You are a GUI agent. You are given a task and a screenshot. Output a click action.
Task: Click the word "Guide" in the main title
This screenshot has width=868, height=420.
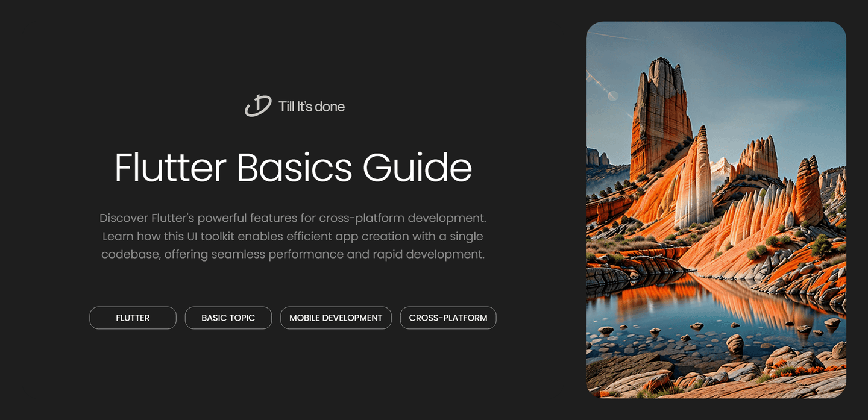pyautogui.click(x=417, y=168)
